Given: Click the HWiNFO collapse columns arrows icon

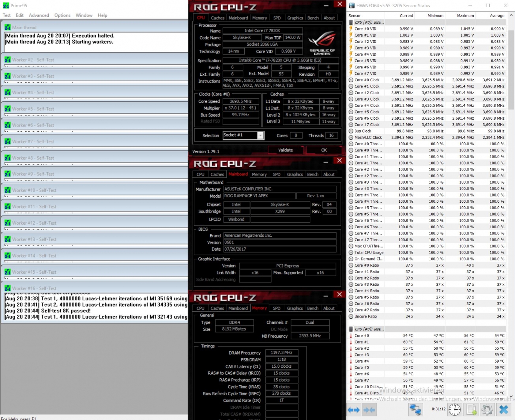Looking at the screenshot, I should [369, 410].
